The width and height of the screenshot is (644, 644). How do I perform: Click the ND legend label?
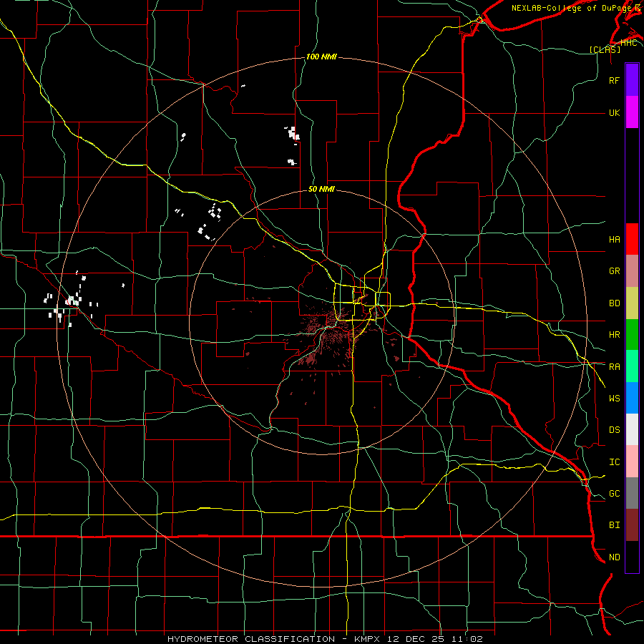pos(614,557)
